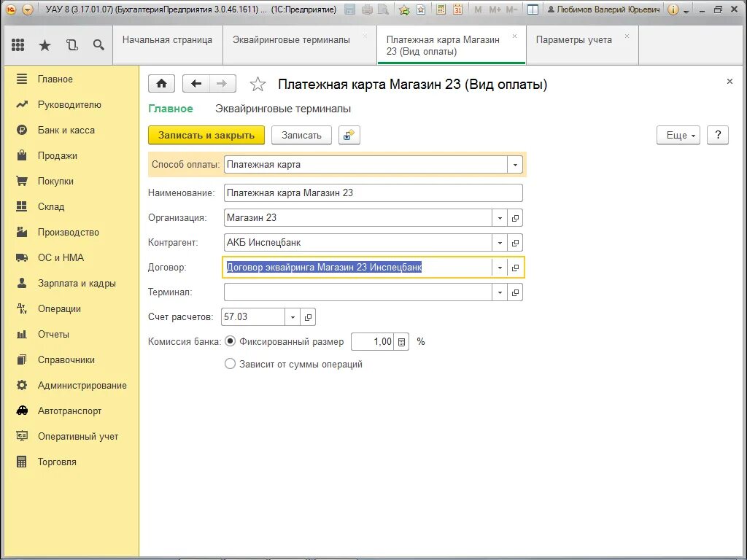Expand Договор dropdown arrow

coord(500,268)
